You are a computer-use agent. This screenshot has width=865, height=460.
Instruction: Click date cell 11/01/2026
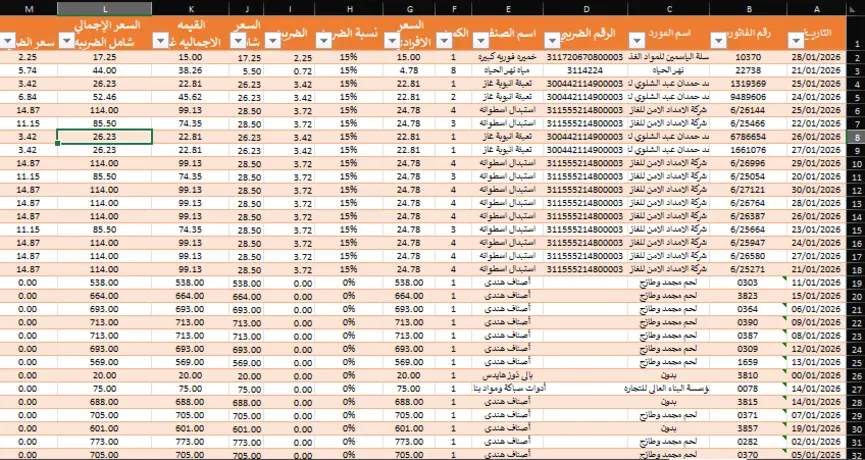[816, 283]
